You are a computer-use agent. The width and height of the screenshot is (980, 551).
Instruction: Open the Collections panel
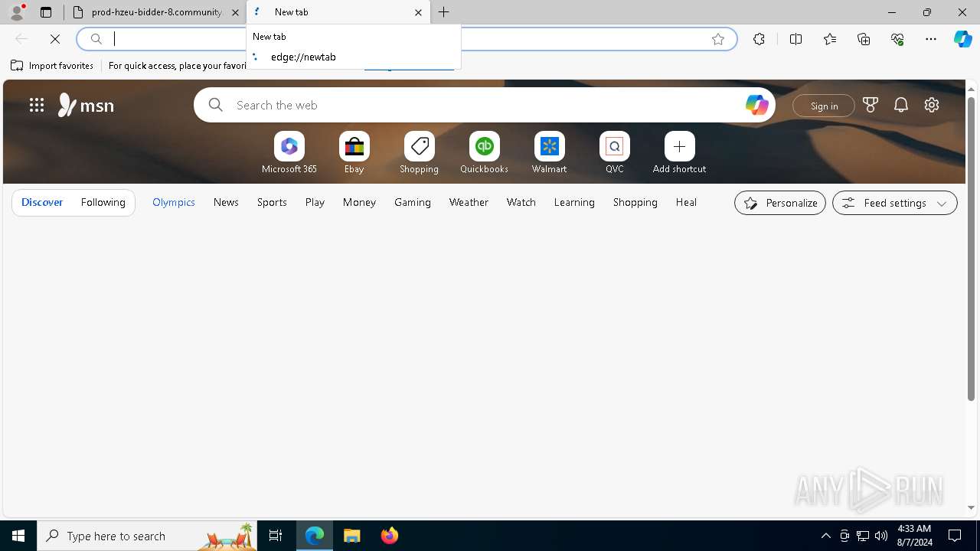864,39
